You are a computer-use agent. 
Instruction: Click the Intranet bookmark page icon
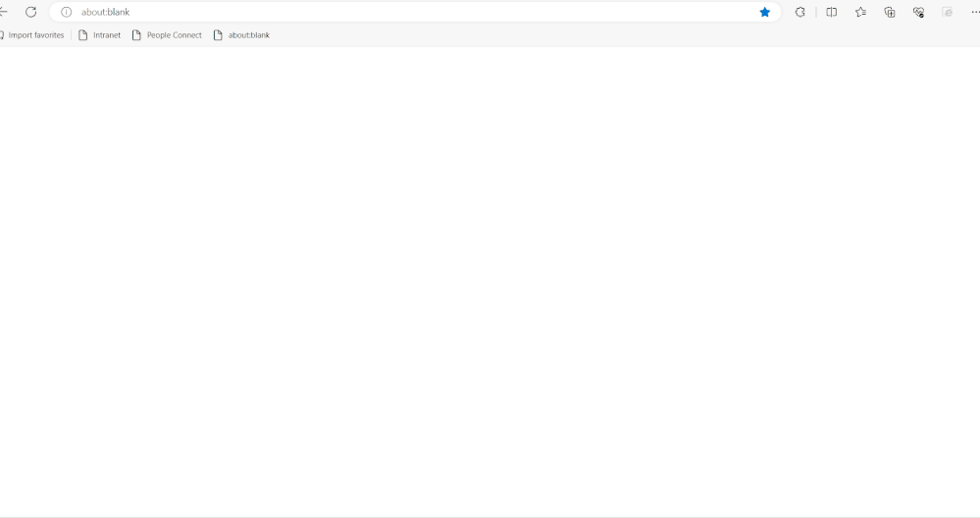(x=82, y=35)
